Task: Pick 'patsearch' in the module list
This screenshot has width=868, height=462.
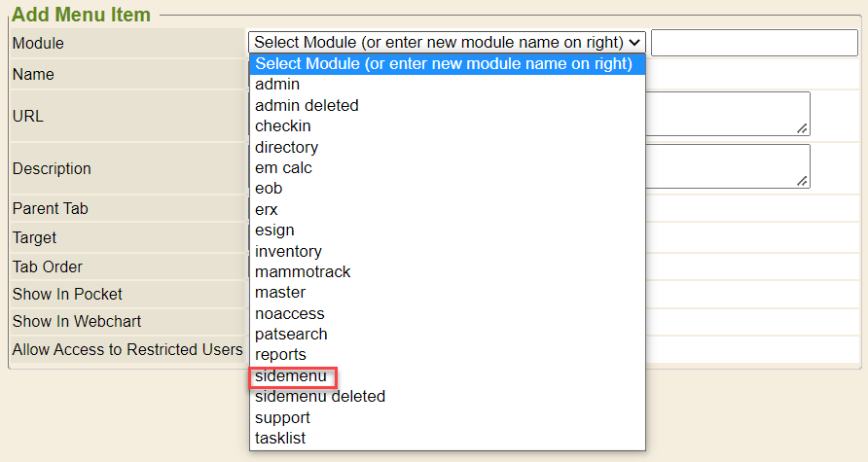Action: click(x=291, y=335)
